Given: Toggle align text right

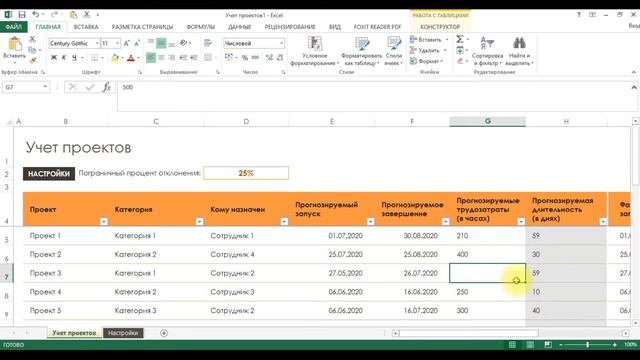Looking at the screenshot, I should (171, 58).
